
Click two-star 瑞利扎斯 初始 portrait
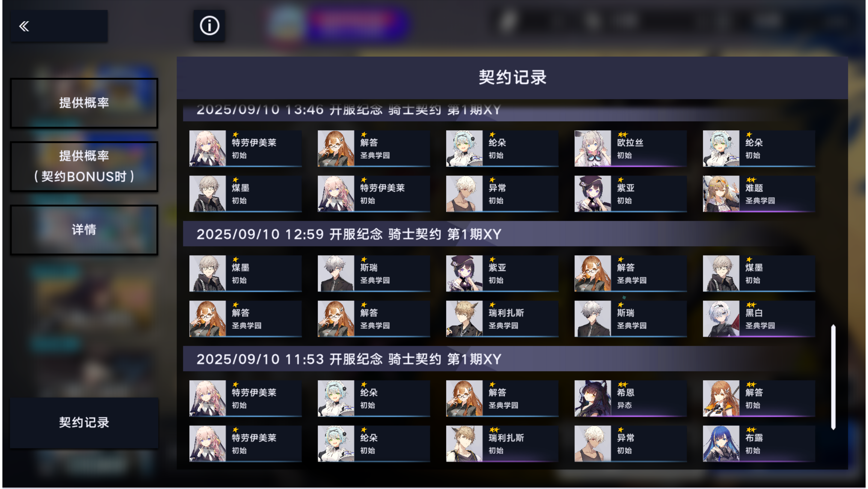464,443
